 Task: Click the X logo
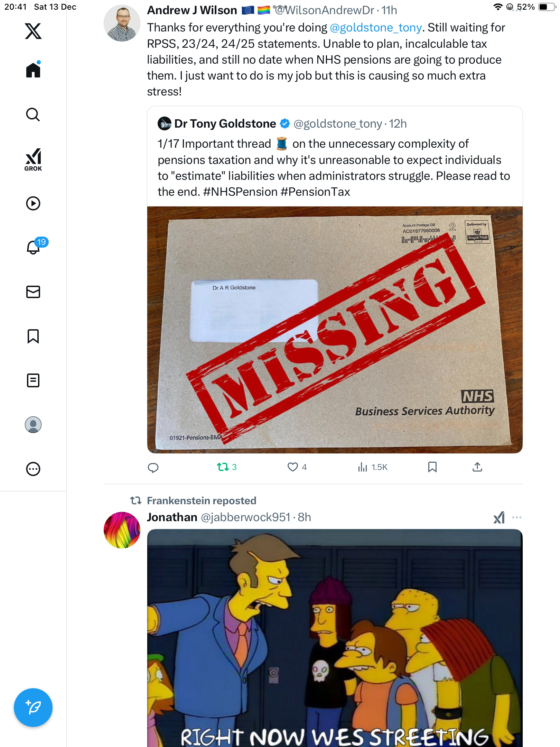[x=33, y=31]
